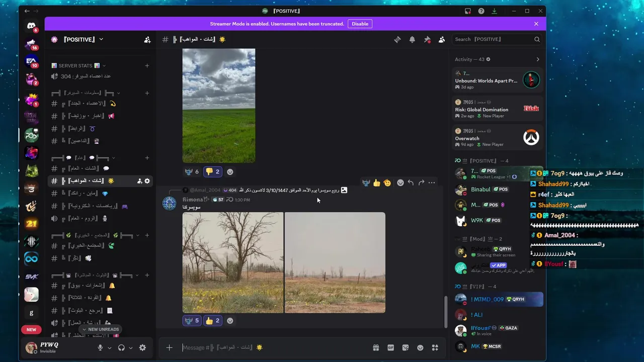This screenshot has width=644, height=362.
Task: Join voice channel الروم · العام
Action: (x=100, y=218)
